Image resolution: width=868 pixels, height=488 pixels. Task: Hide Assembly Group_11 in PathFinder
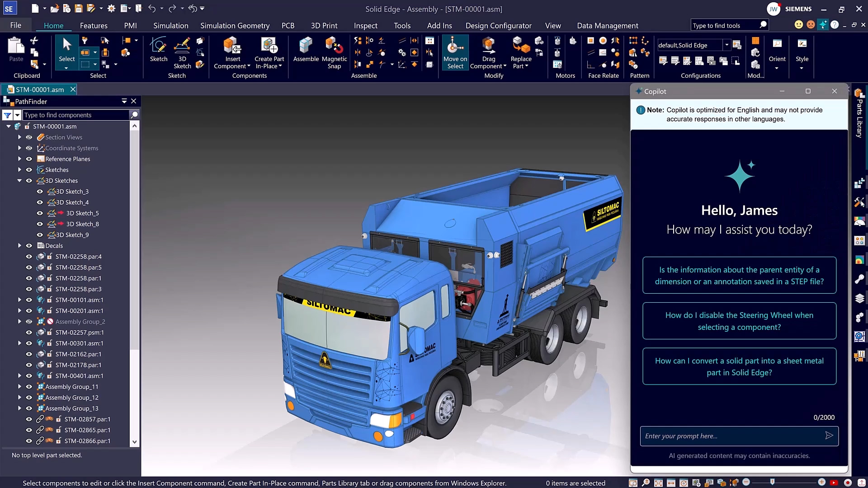tap(29, 386)
